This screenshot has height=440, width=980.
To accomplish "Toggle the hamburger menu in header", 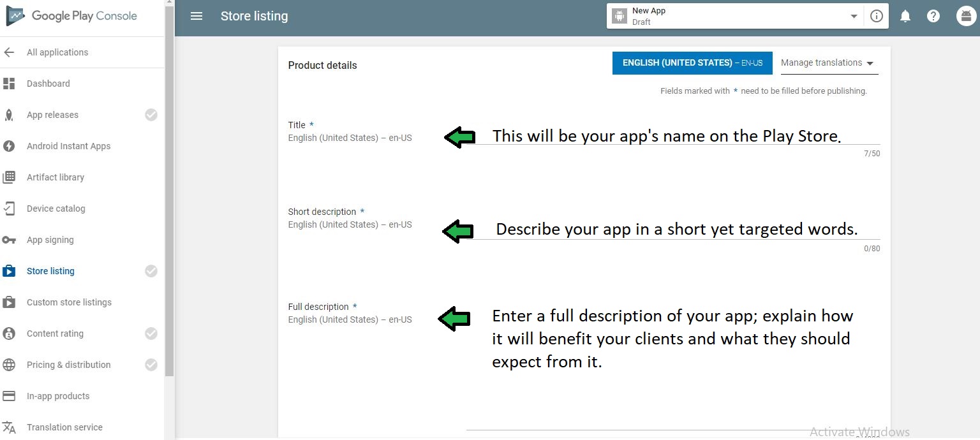I will pos(197,16).
